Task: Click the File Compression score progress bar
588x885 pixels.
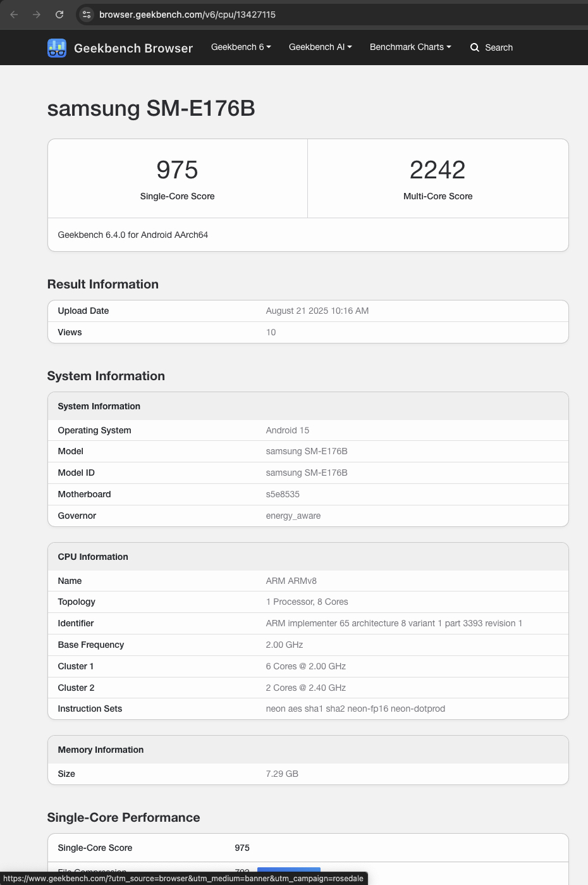Action: point(288,872)
